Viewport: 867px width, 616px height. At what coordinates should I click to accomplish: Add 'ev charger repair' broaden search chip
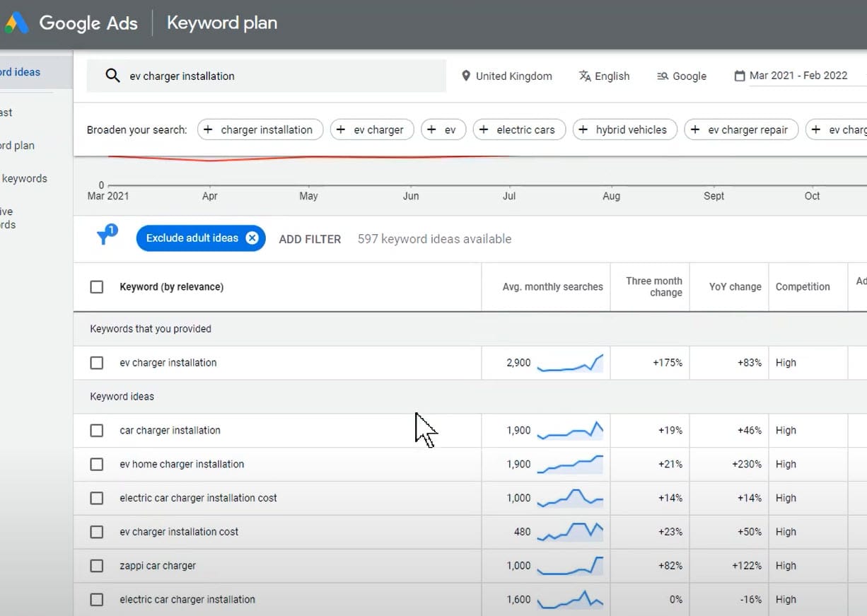click(741, 130)
